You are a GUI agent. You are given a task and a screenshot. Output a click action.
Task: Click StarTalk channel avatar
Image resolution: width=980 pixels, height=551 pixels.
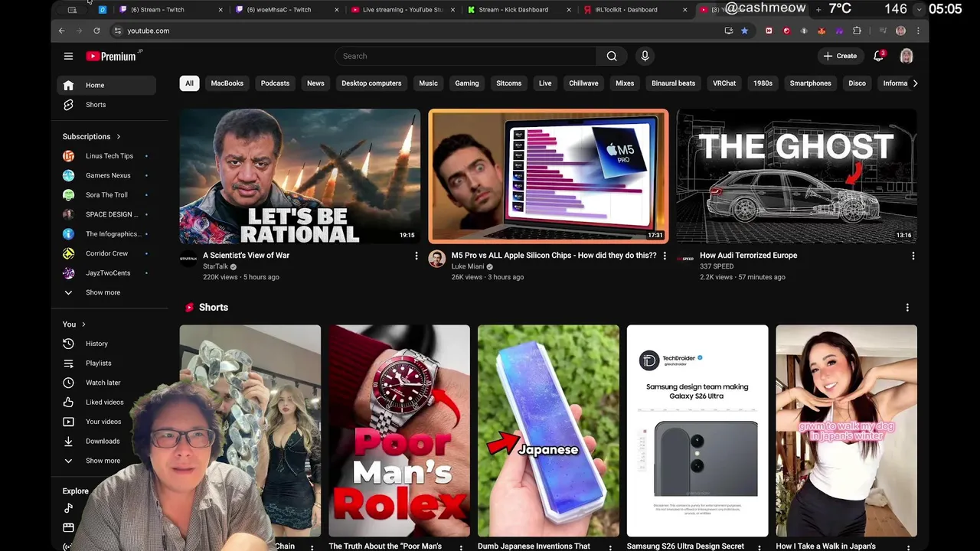pos(188,259)
